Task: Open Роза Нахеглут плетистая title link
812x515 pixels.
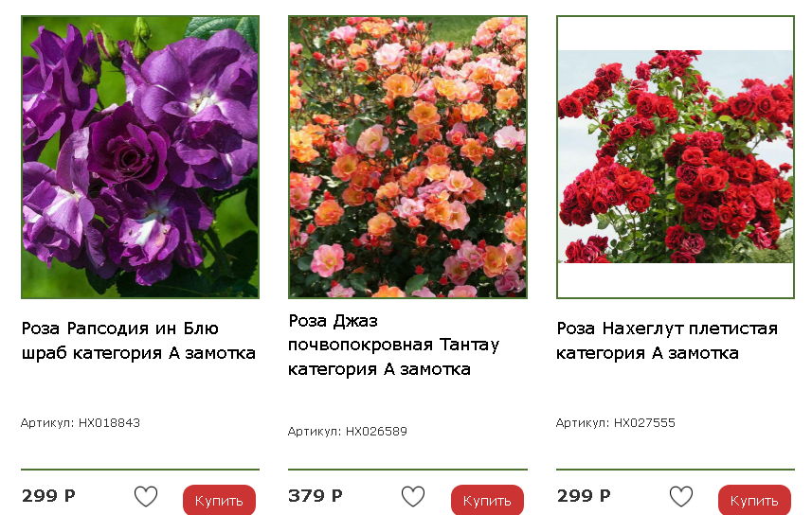Action: tap(667, 341)
